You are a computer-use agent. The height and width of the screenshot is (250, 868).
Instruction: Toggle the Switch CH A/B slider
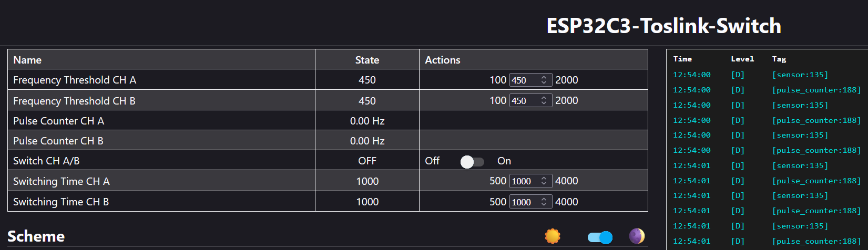point(472,162)
